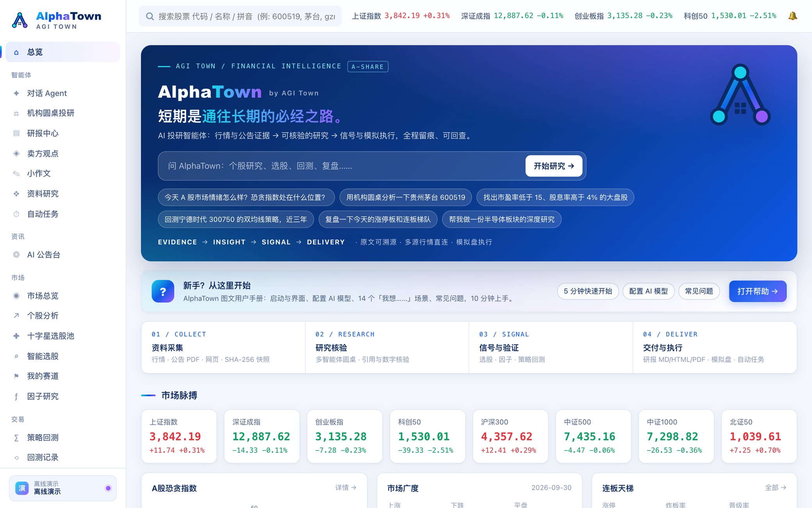
Task: Focus the stock search box at top
Action: click(240, 16)
